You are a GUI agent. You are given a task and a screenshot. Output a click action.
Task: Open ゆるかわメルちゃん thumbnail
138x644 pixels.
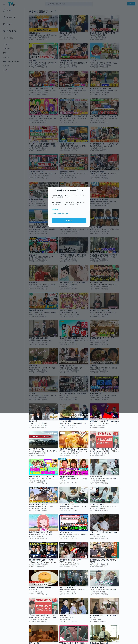(74, 301)
